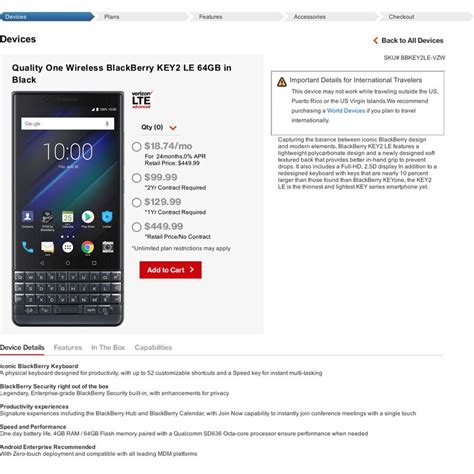The height and width of the screenshot is (474, 474).
Task: Switch to the Features tab
Action: click(68, 347)
